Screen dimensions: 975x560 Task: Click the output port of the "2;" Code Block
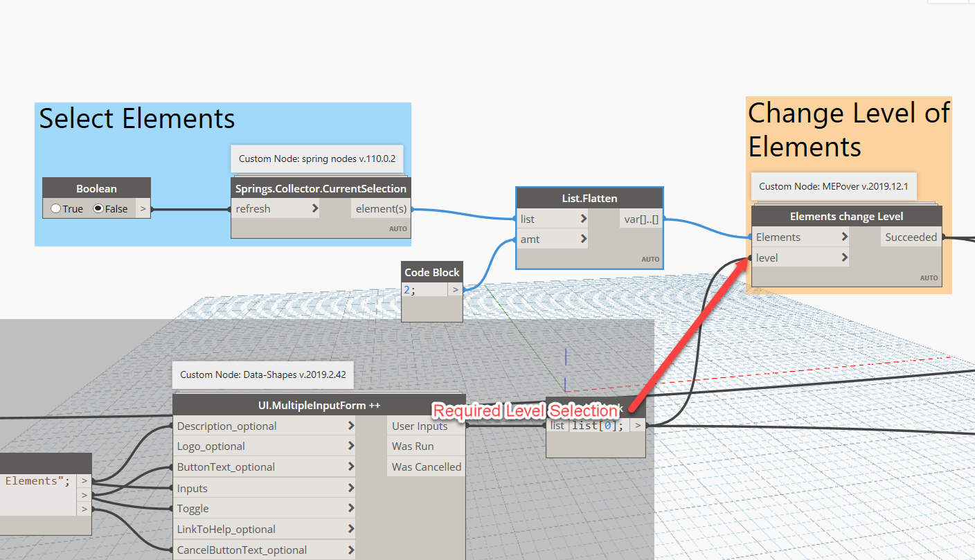coord(456,289)
